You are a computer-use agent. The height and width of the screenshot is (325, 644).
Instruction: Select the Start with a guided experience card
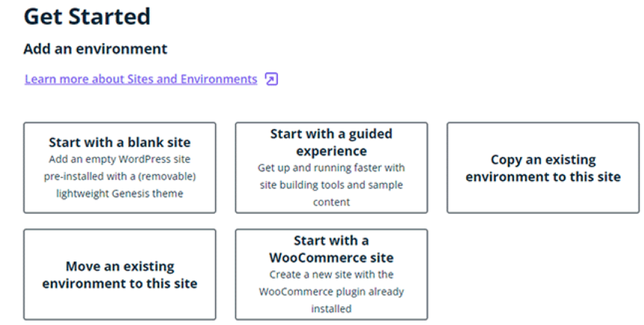pos(331,167)
